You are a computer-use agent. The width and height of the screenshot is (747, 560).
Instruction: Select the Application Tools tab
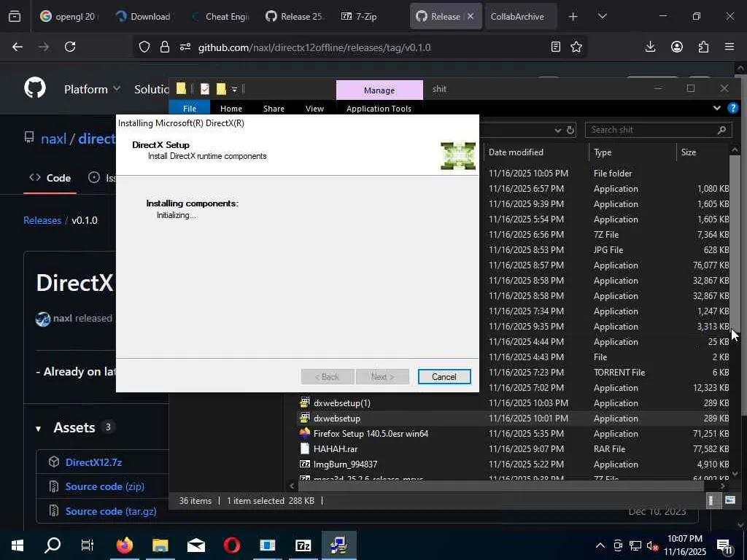pos(379,108)
